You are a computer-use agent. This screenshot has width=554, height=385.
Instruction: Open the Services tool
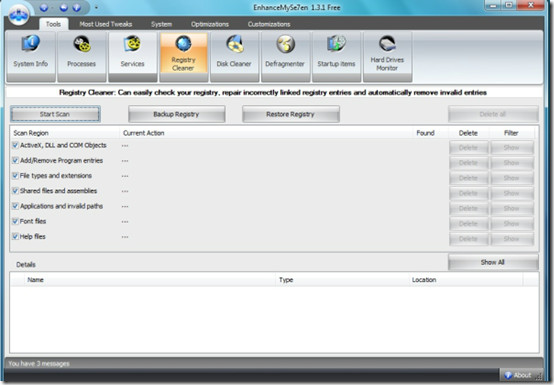coord(132,57)
